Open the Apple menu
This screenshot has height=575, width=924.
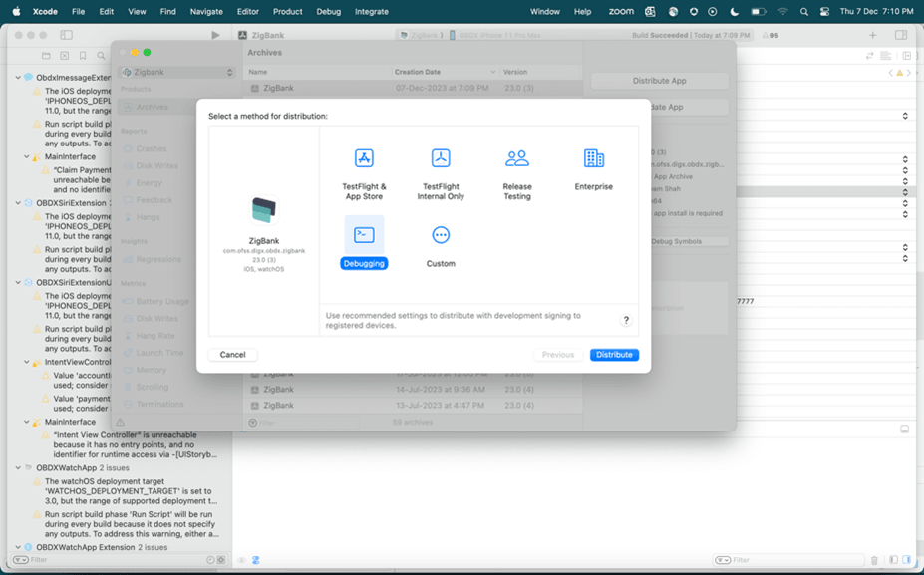click(x=17, y=11)
